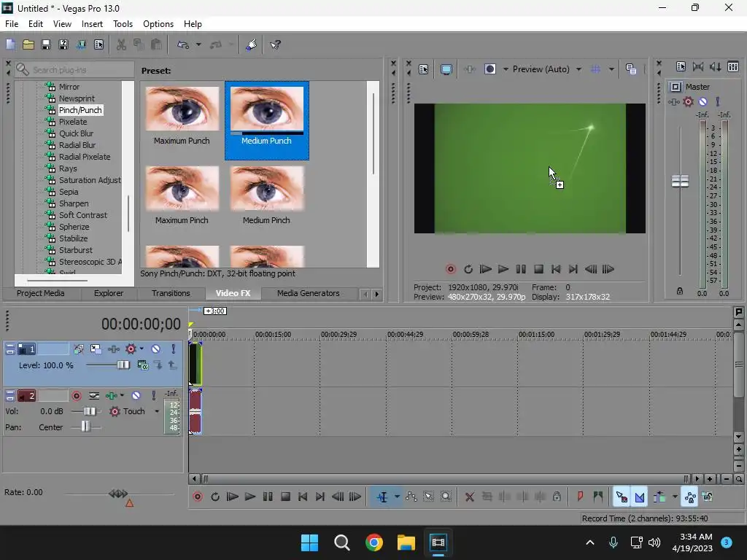Switch to the Transitions tab
The width and height of the screenshot is (747, 560).
tap(171, 293)
